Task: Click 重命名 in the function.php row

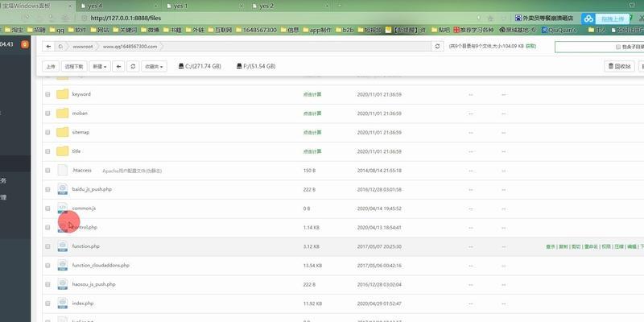Action: click(x=591, y=246)
